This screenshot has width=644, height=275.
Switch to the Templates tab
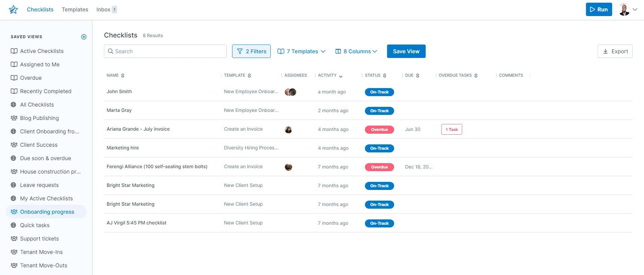pyautogui.click(x=75, y=9)
